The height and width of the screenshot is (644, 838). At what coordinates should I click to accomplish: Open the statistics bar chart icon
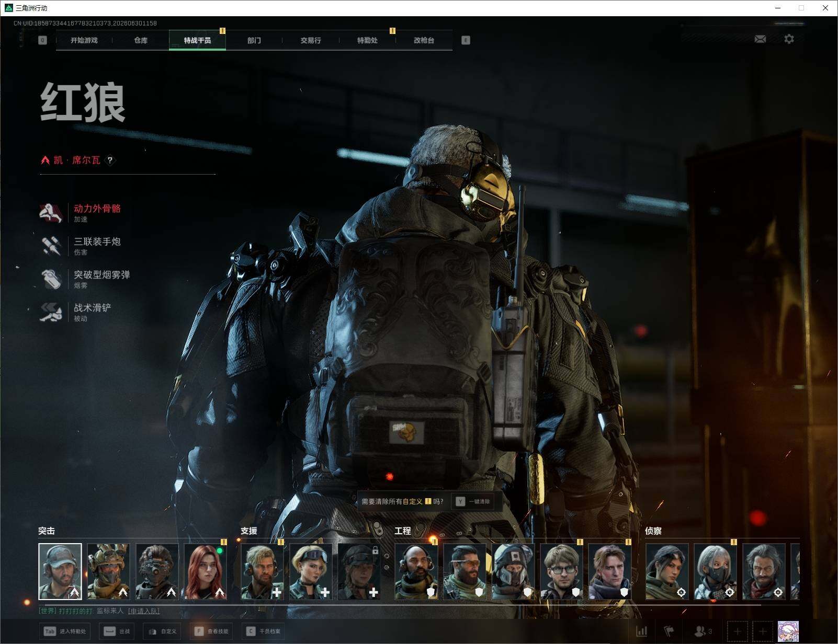click(x=642, y=631)
